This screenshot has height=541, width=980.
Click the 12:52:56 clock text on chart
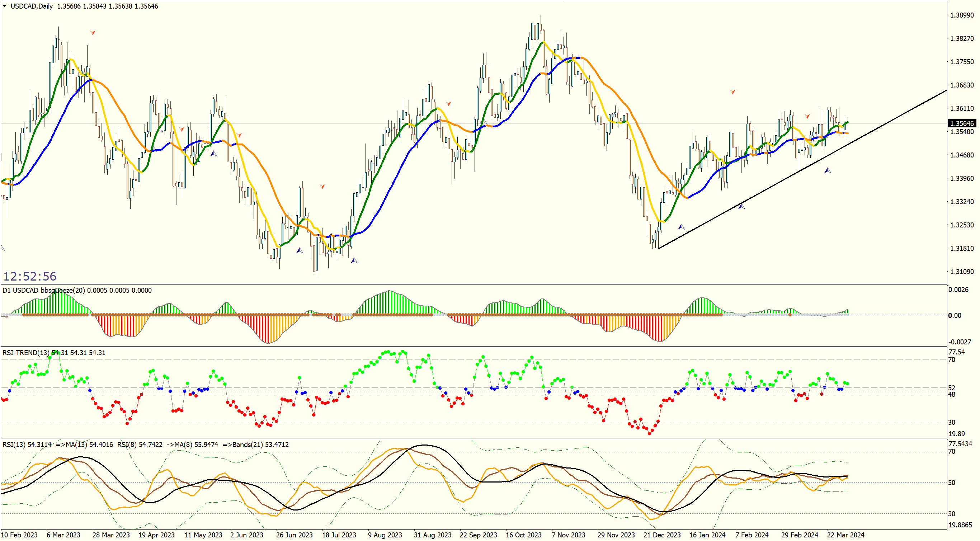pos(30,276)
